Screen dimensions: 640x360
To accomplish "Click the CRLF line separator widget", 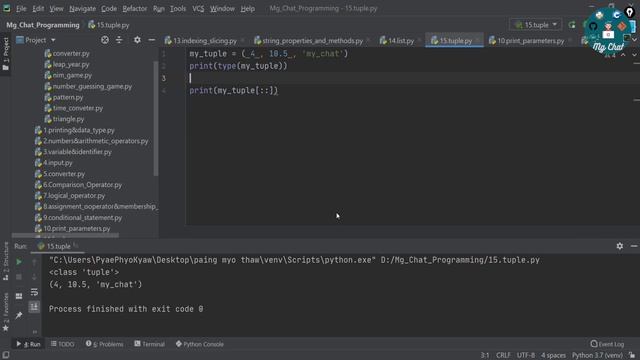I will (x=503, y=356).
